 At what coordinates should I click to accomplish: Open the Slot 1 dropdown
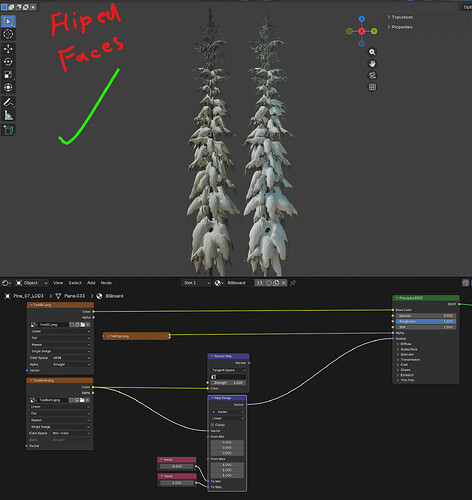coord(196,283)
